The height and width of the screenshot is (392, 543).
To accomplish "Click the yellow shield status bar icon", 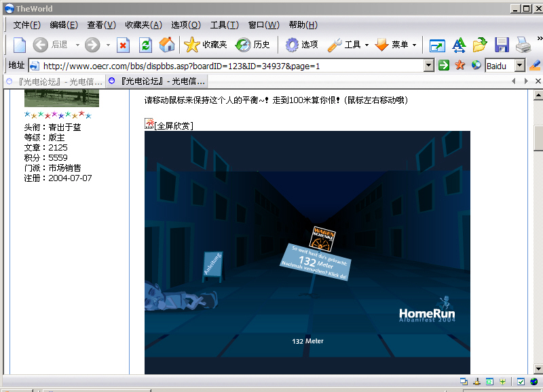I will tap(502, 381).
